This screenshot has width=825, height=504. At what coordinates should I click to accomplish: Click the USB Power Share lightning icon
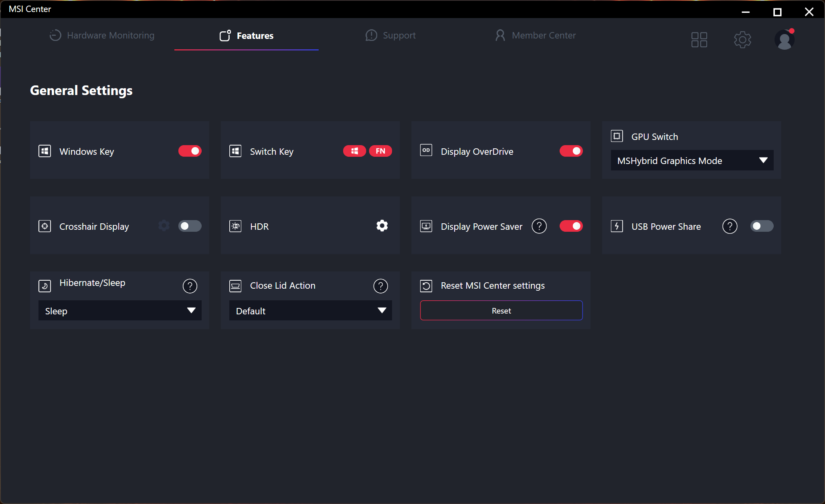point(617,226)
